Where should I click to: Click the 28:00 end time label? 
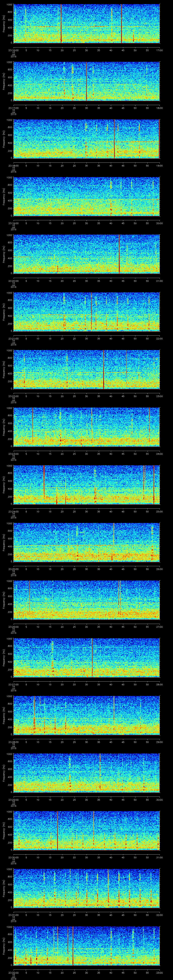coord(159,684)
